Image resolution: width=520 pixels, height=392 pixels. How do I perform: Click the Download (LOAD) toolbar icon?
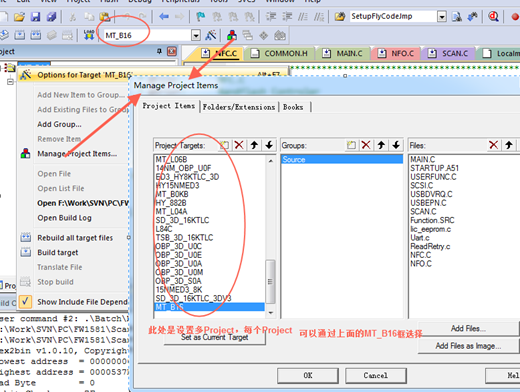89,35
